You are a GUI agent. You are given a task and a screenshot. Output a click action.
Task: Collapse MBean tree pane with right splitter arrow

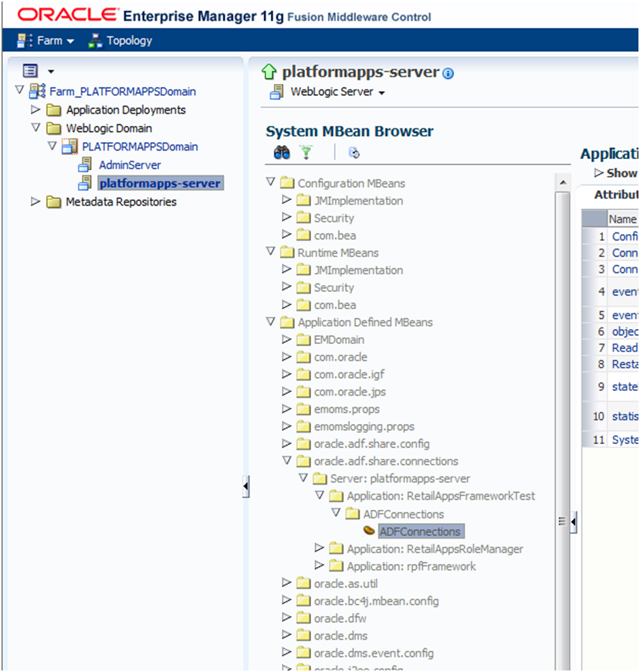pyautogui.click(x=573, y=522)
